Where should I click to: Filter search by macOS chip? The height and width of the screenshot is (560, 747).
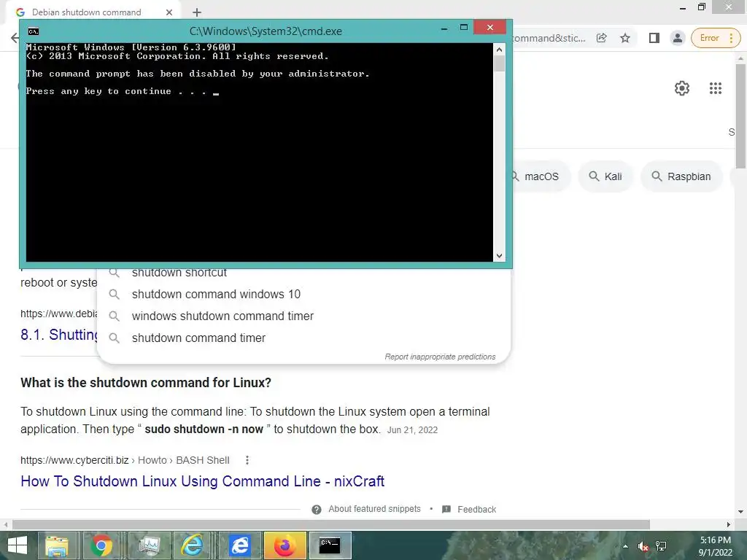(541, 176)
